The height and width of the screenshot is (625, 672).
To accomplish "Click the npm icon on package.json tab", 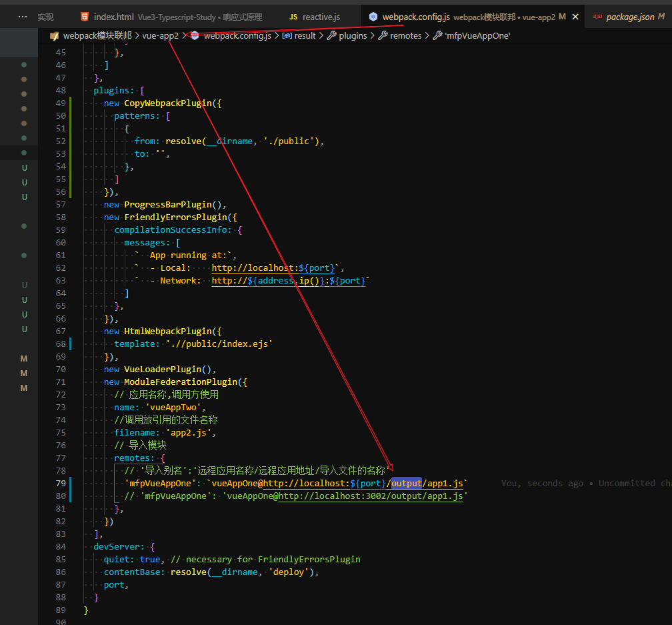I will coord(597,17).
